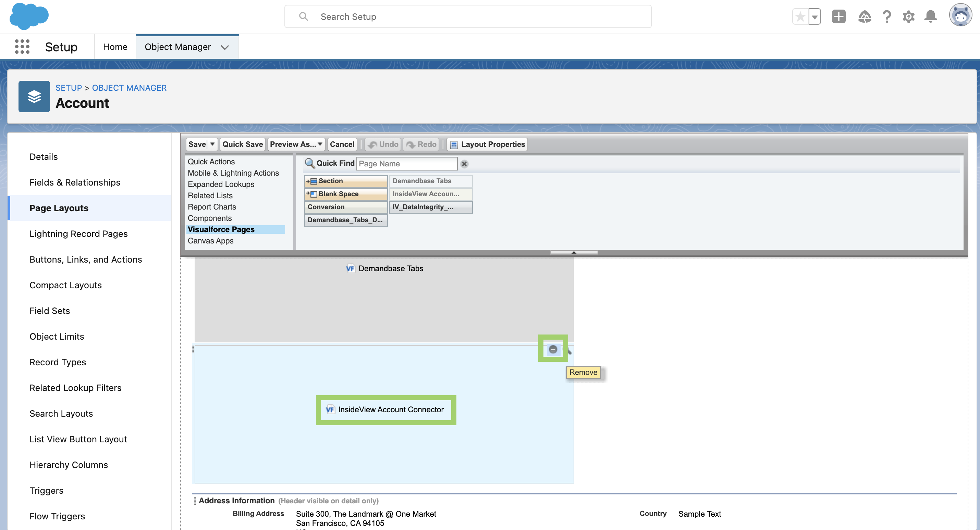Select Mobile & Lightning Actions palette category
The width and height of the screenshot is (980, 530).
pos(233,173)
